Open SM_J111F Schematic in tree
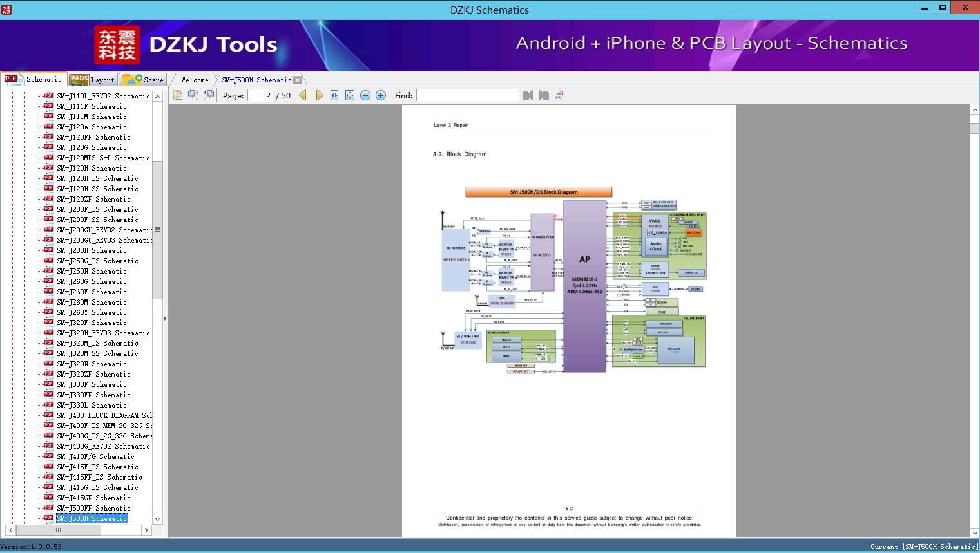980x553 pixels. 91,106
